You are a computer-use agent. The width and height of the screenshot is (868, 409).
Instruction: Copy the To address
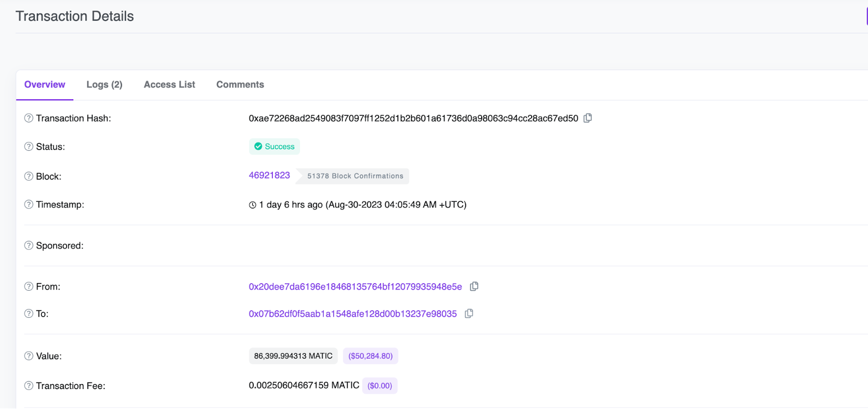point(469,314)
